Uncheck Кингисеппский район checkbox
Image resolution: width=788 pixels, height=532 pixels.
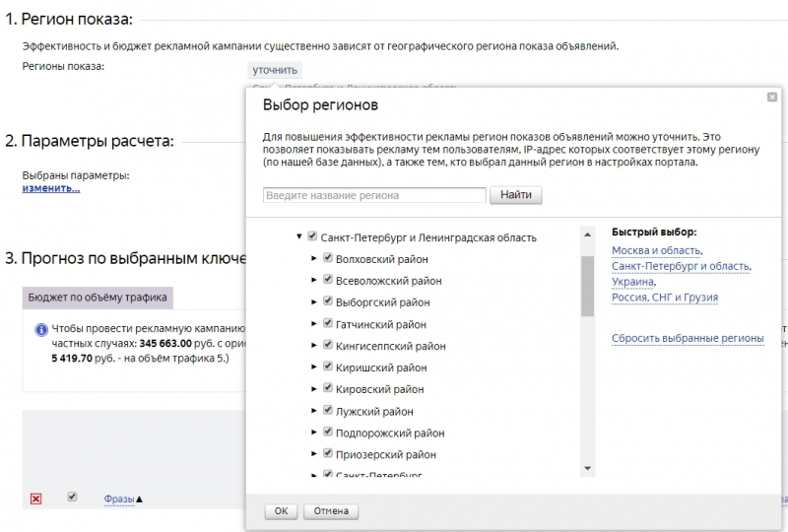[x=328, y=345]
